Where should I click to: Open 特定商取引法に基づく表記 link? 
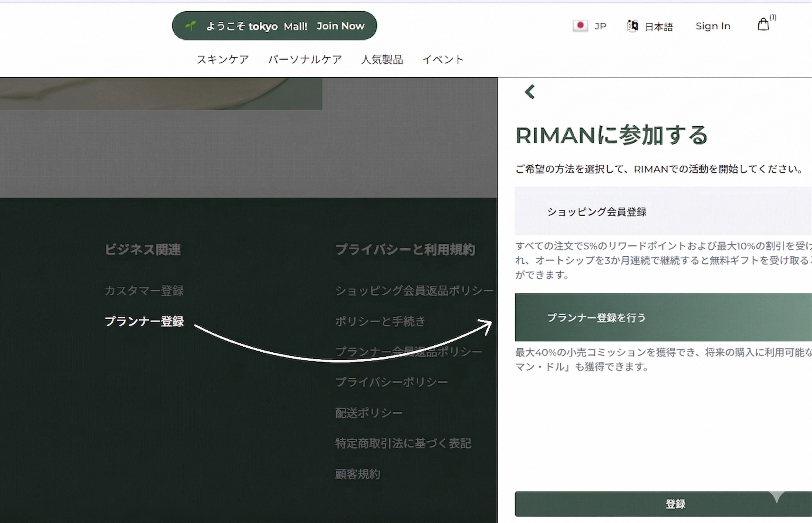pyautogui.click(x=403, y=443)
